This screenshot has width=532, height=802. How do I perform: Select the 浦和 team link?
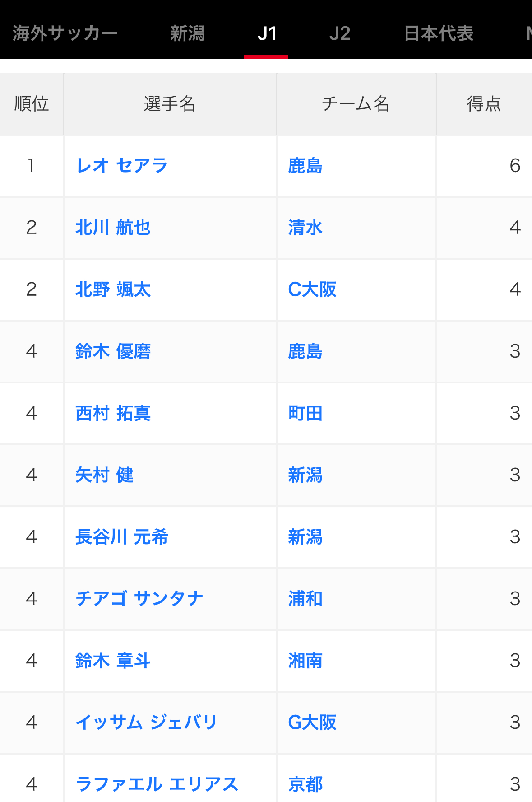pos(305,599)
